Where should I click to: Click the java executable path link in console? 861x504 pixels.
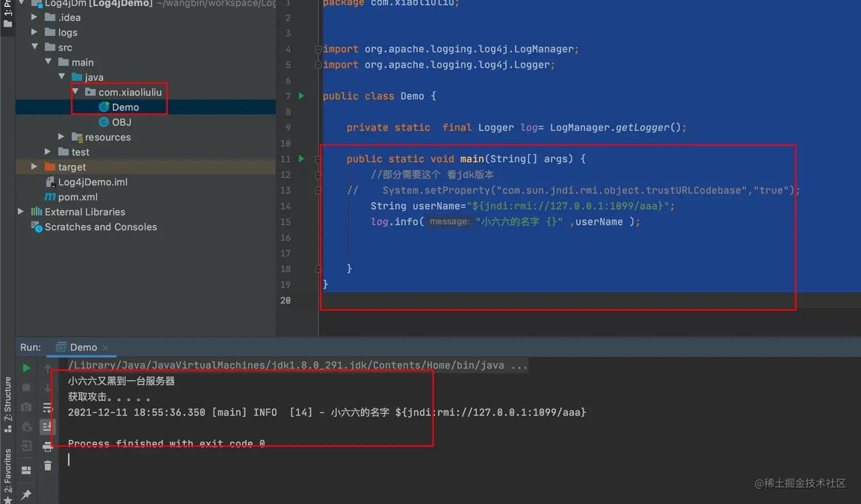click(x=286, y=365)
